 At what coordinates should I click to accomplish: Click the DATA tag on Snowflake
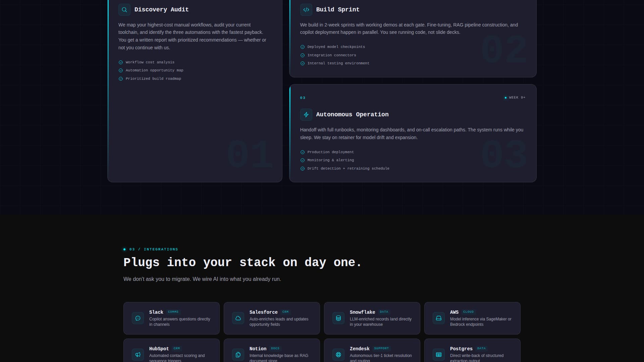(384, 312)
